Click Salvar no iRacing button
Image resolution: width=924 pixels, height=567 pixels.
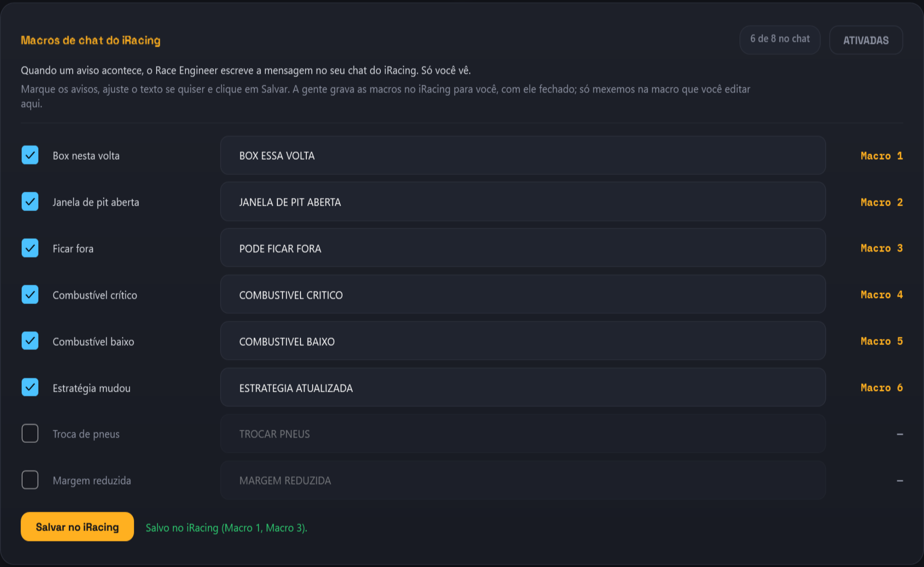coord(77,527)
